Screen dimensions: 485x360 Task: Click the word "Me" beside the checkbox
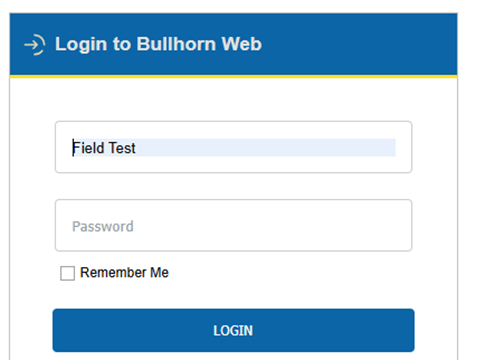tap(159, 273)
